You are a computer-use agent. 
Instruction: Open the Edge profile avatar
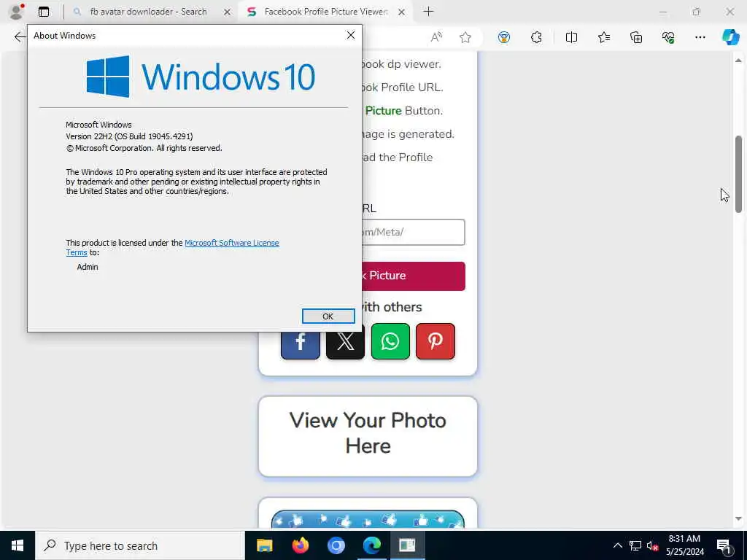17,12
